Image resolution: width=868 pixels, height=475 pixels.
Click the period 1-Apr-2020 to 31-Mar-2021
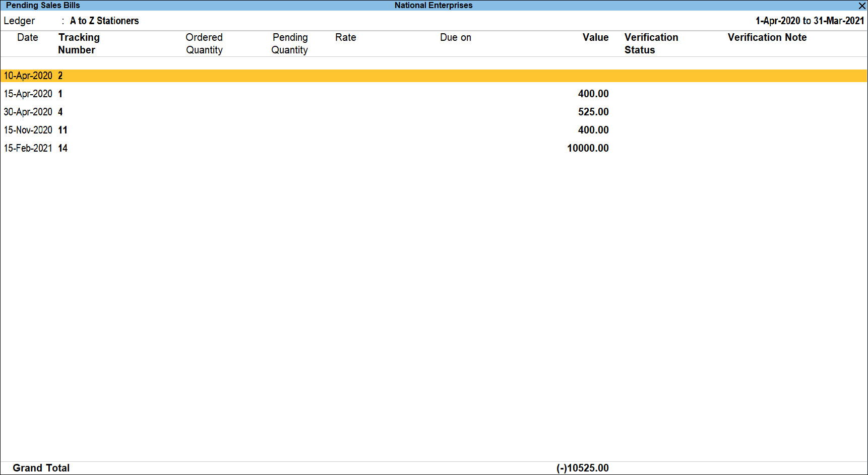(x=809, y=21)
